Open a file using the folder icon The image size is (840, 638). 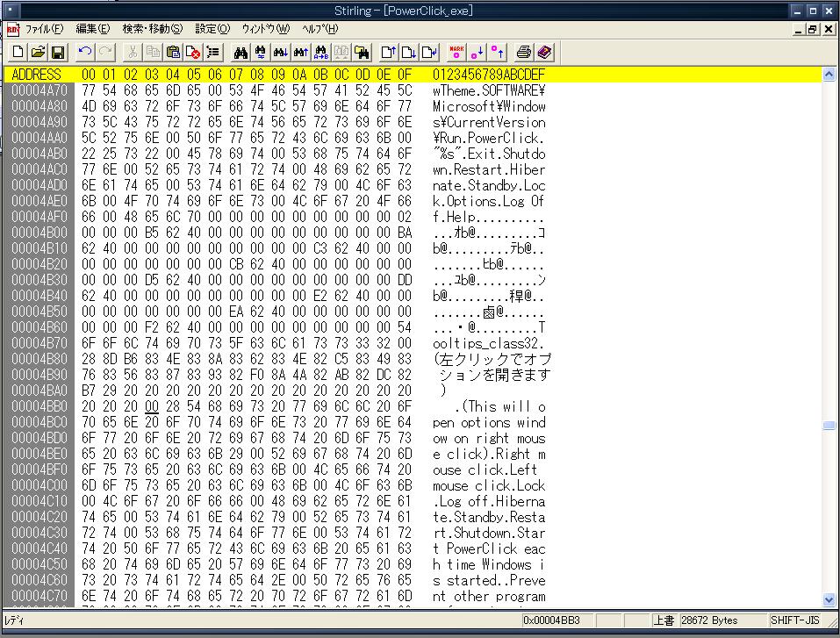click(x=38, y=52)
